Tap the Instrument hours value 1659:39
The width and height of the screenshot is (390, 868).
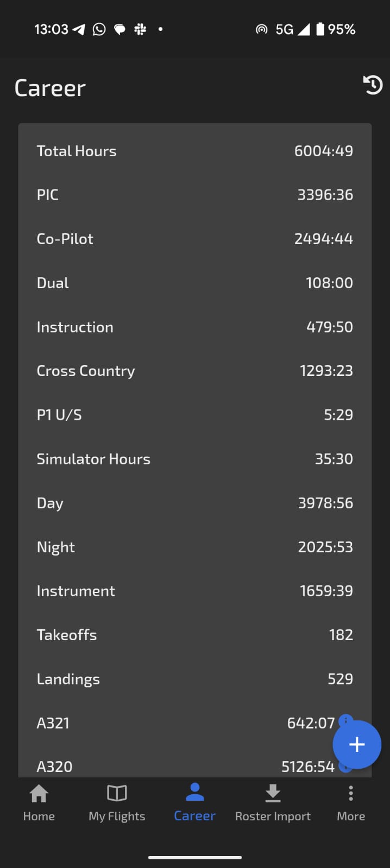pyautogui.click(x=326, y=591)
